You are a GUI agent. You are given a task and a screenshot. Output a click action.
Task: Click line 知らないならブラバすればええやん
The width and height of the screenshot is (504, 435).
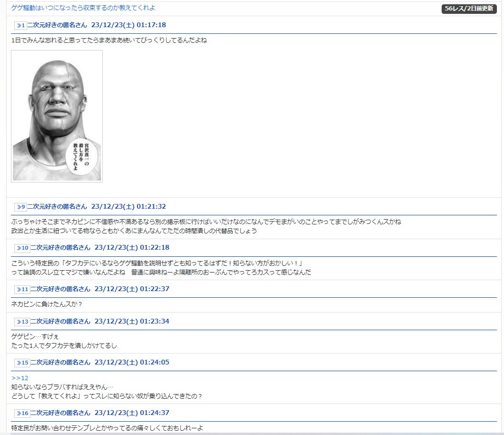click(62, 387)
